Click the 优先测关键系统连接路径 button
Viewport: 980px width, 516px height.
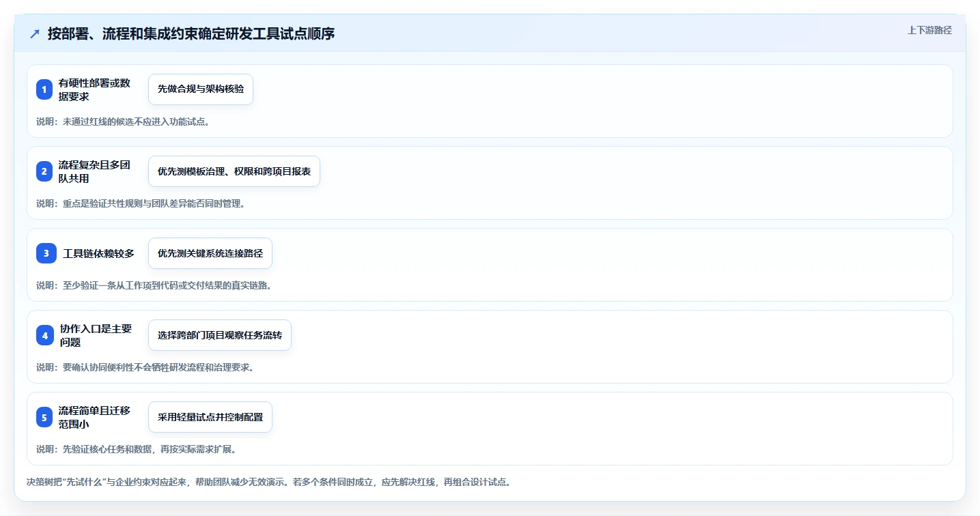point(210,253)
